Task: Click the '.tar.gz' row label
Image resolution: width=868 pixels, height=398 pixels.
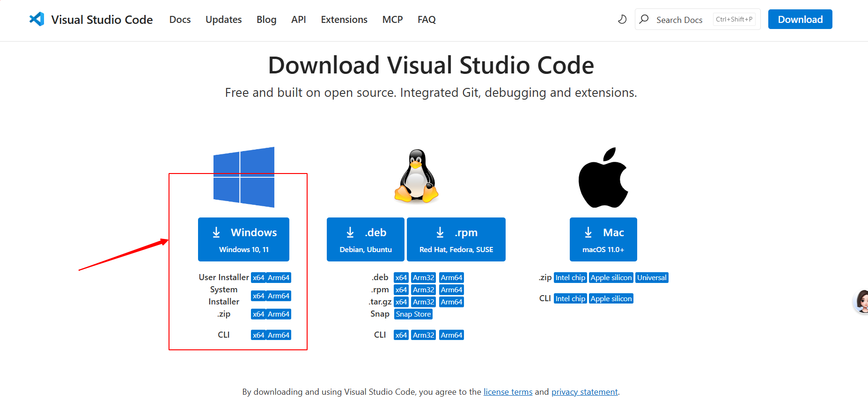Action: tap(380, 302)
